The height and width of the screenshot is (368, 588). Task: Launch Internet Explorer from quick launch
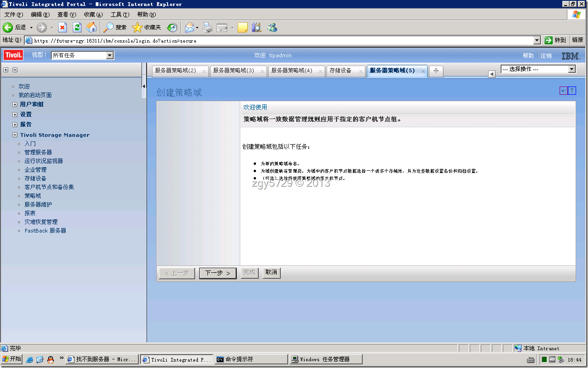(30, 360)
